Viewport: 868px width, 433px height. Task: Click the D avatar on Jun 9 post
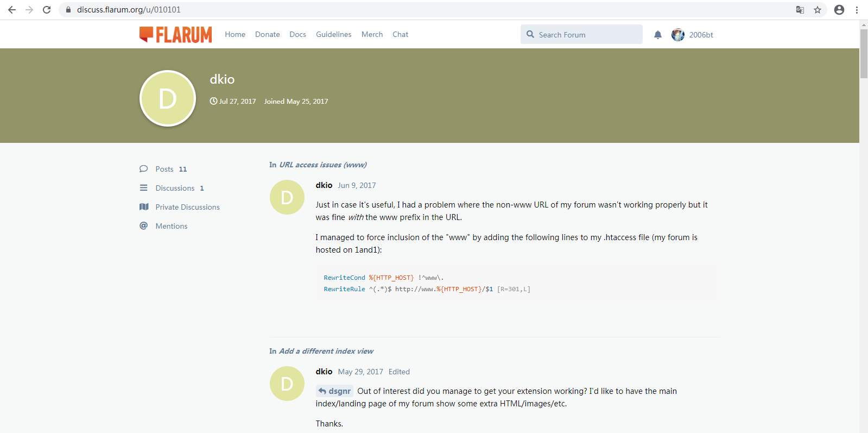[x=287, y=197]
